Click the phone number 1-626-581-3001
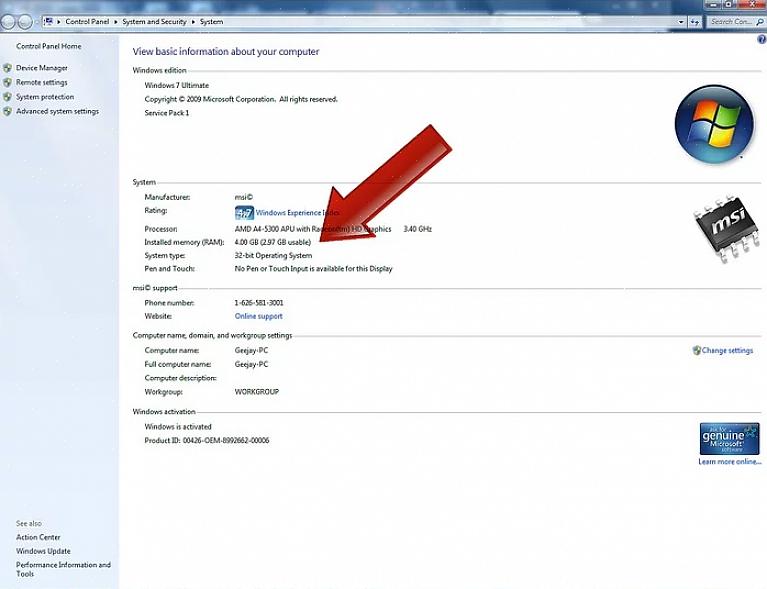This screenshot has width=767, height=589. [x=259, y=303]
